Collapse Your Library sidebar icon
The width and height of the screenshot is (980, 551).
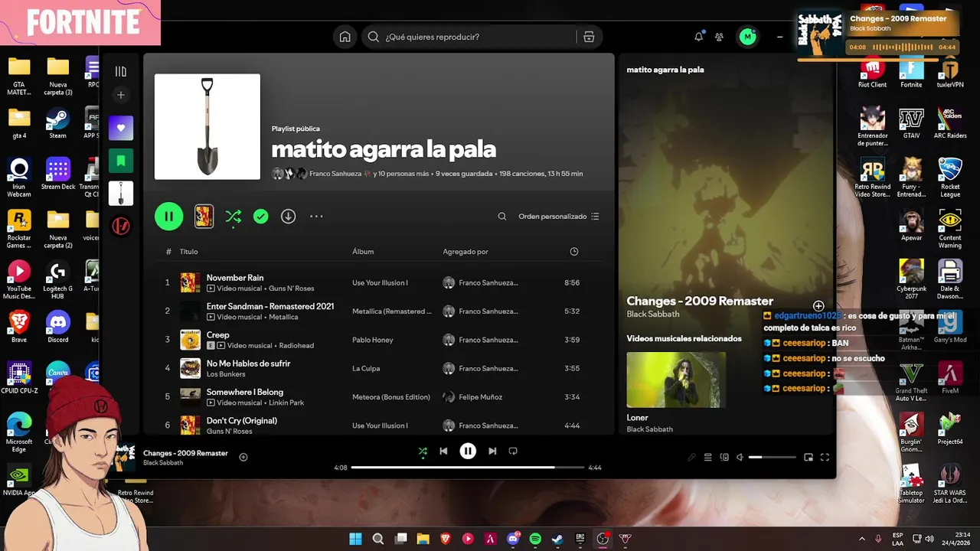click(x=120, y=71)
